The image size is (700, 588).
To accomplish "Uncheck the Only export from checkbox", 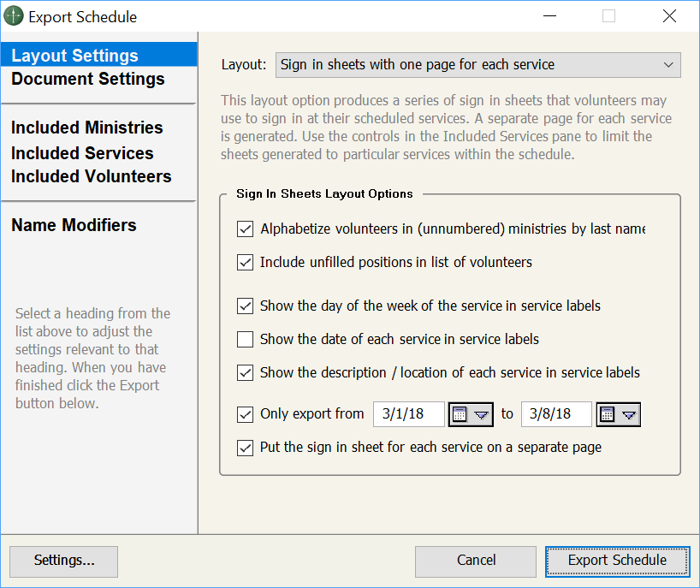I will coord(246,414).
